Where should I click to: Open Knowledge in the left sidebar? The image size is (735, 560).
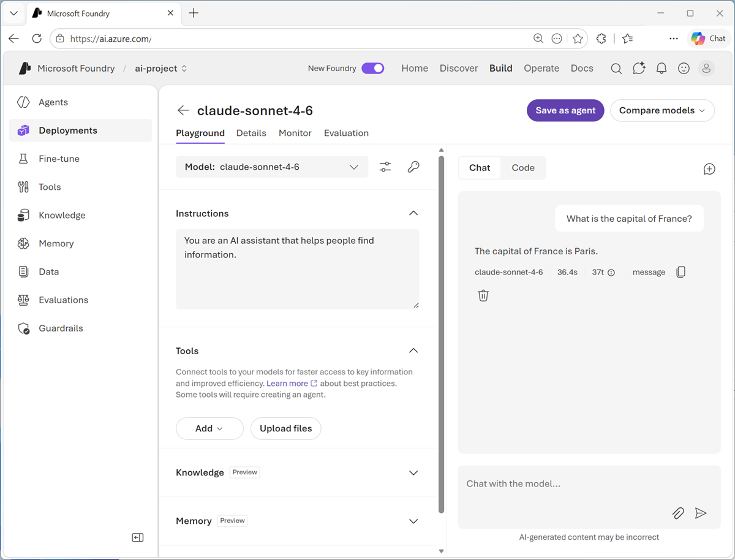80,215
